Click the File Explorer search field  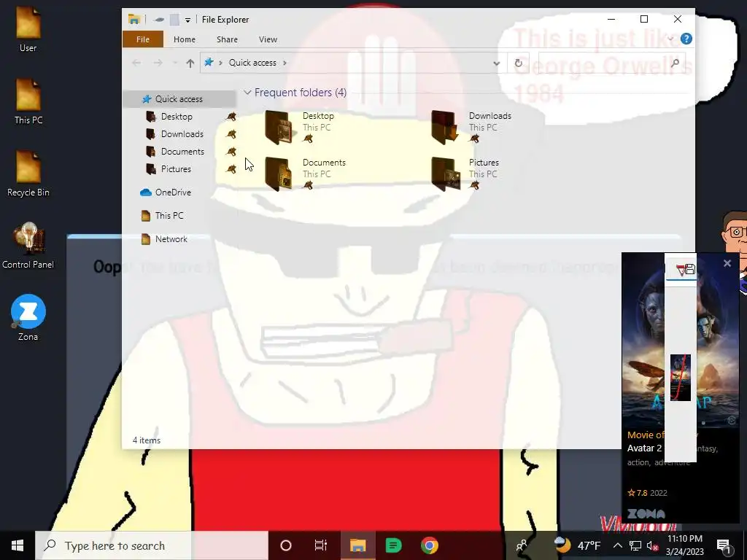point(611,63)
